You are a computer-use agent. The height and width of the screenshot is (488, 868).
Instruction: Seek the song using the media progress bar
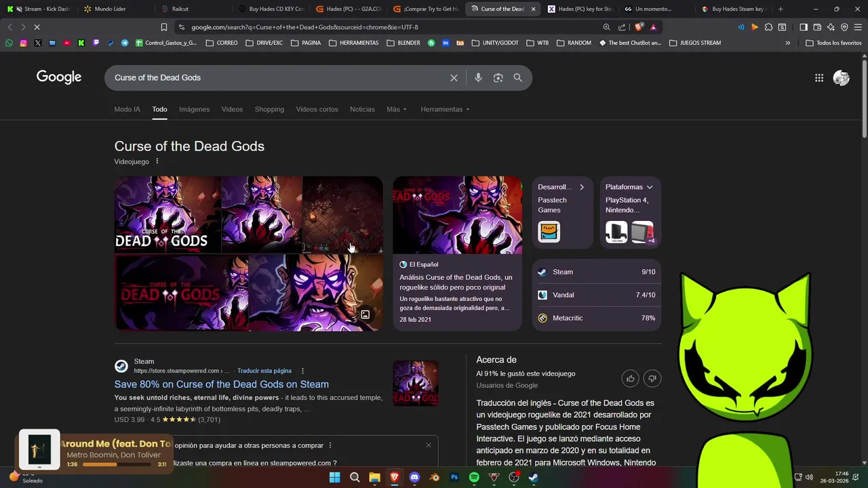click(117, 464)
